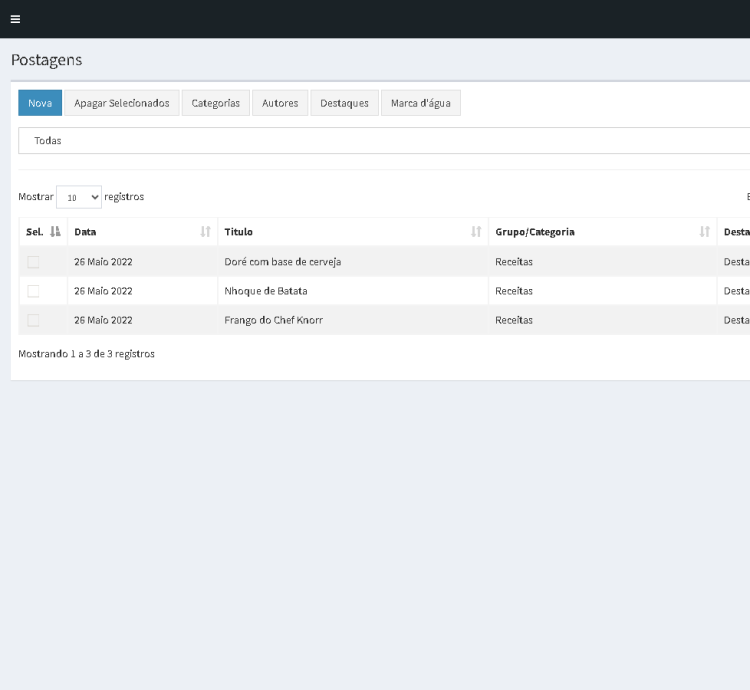Go to the Autores section
The height and width of the screenshot is (690, 750).
(280, 104)
